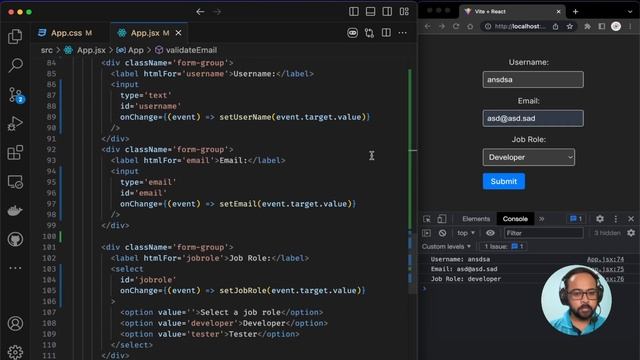The image size is (640, 360).
Task: Open the Job Role dropdown
Action: (x=529, y=157)
